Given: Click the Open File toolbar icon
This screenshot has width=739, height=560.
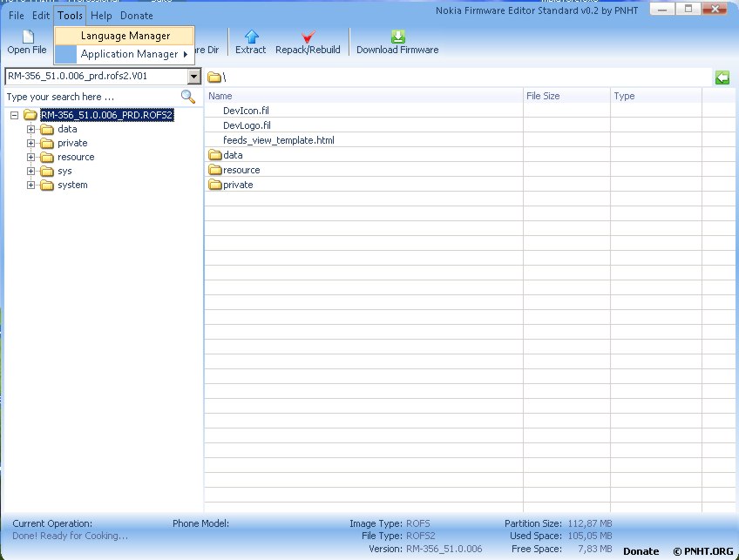Looking at the screenshot, I should coord(28,37).
